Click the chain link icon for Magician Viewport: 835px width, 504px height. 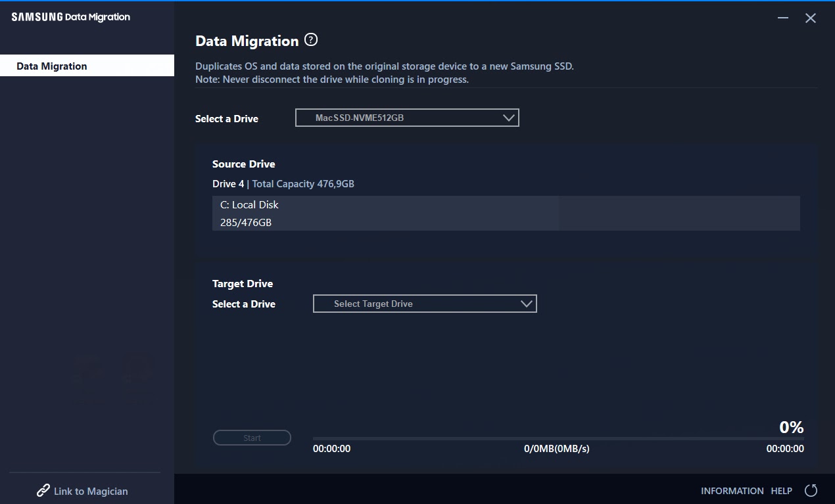43,491
